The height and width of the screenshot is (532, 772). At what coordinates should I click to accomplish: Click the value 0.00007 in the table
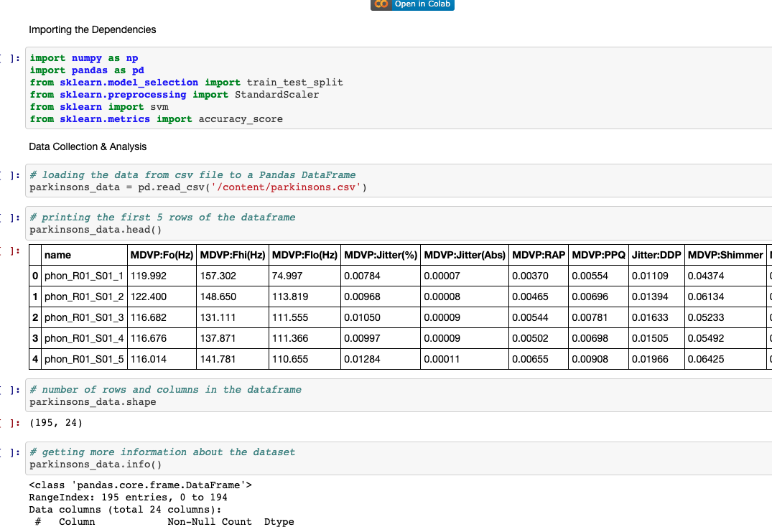442,276
